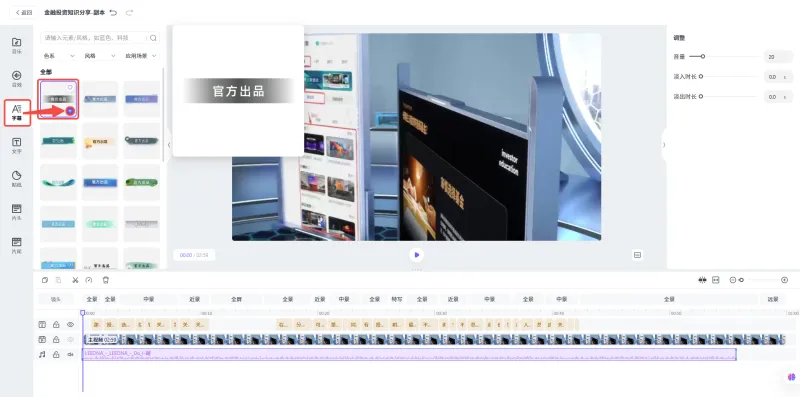This screenshot has height=397, width=800.
Task: Toggle lock on the subtitle track
Action: click(56, 325)
